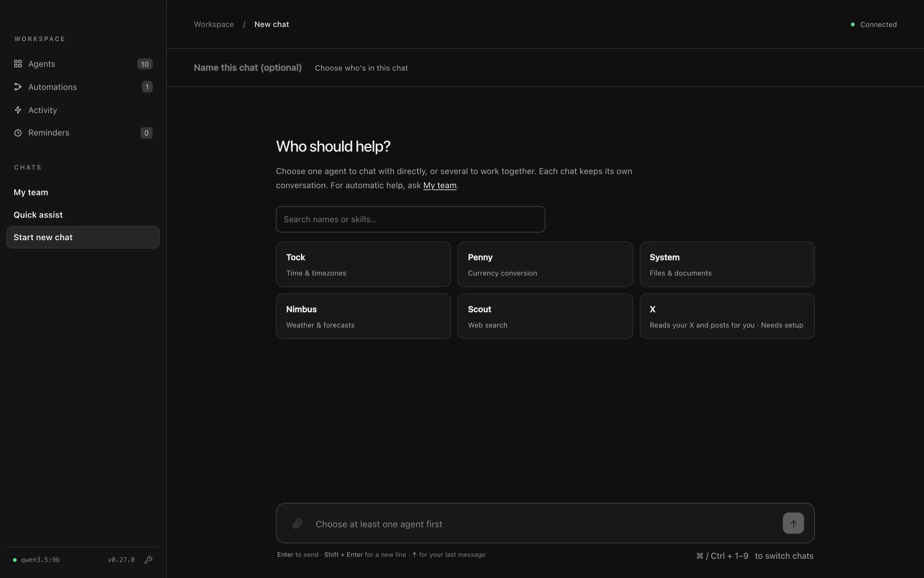Image resolution: width=924 pixels, height=578 pixels.
Task: Click the send arrow button
Action: 793,523
